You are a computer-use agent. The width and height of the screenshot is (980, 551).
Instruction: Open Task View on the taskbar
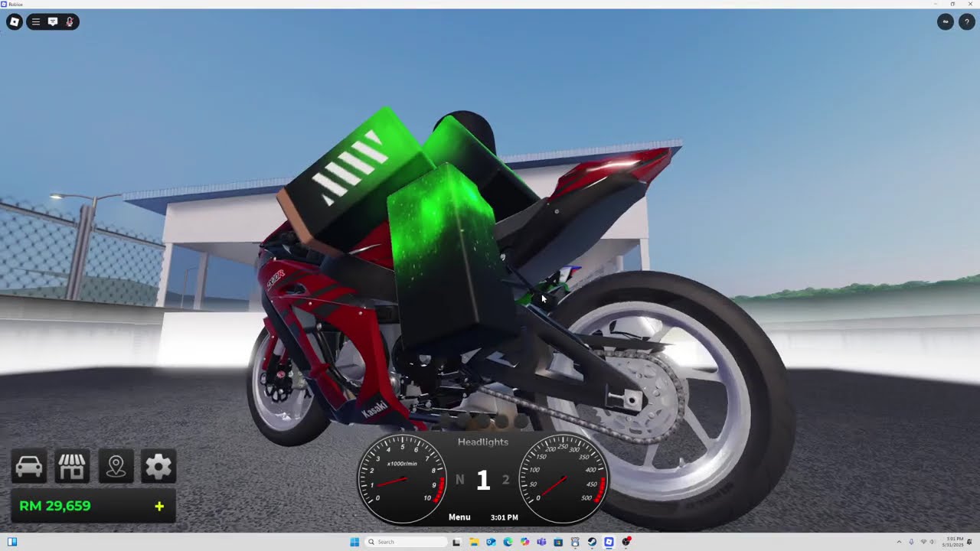(x=456, y=542)
